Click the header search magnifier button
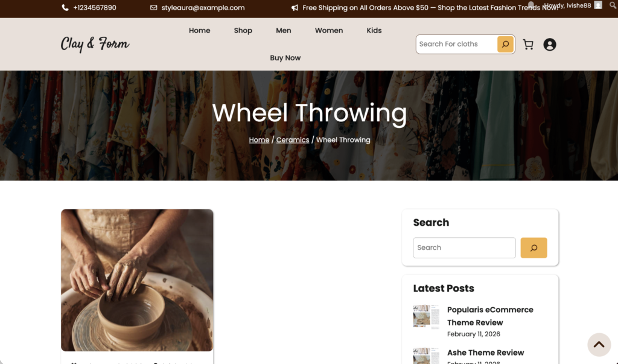Image resolution: width=618 pixels, height=364 pixels. [x=505, y=44]
